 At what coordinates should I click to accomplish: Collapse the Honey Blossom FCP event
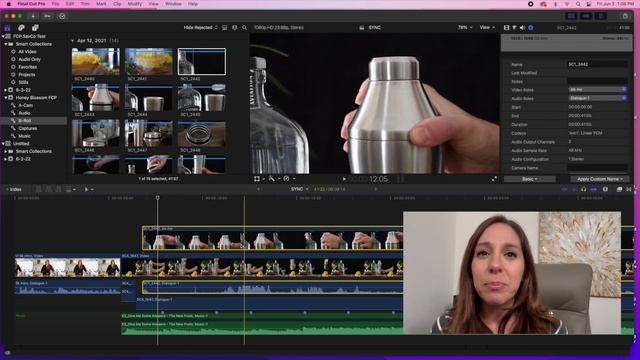click(x=6, y=98)
